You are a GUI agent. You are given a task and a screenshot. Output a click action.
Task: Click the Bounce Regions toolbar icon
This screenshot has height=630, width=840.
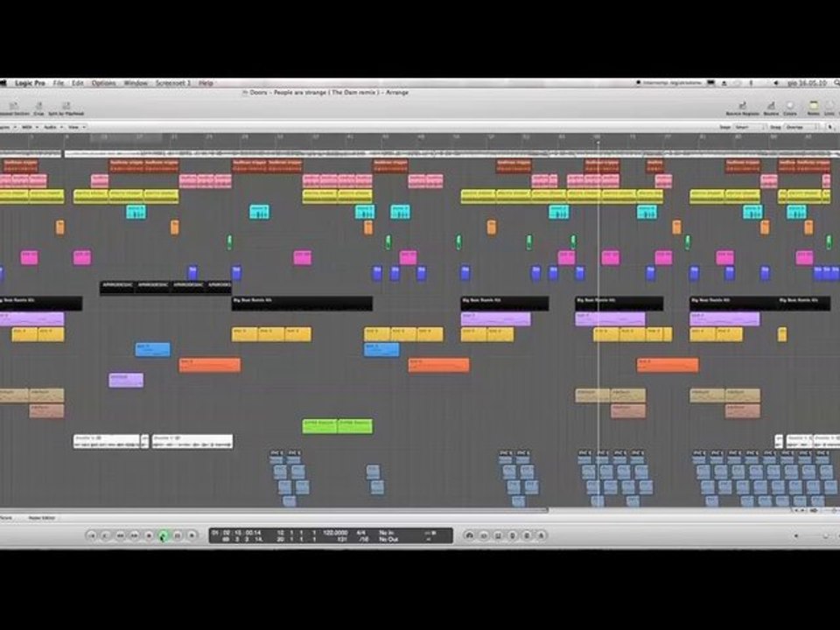click(x=743, y=108)
